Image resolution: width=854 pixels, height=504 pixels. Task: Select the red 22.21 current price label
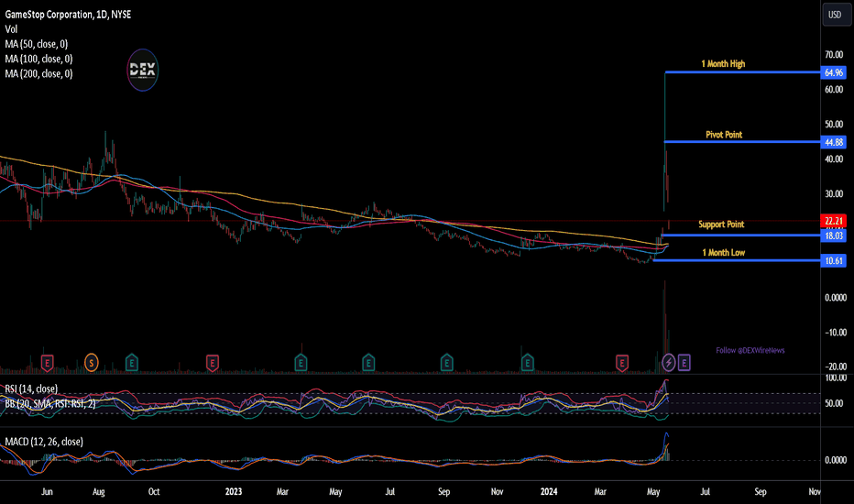(x=833, y=221)
